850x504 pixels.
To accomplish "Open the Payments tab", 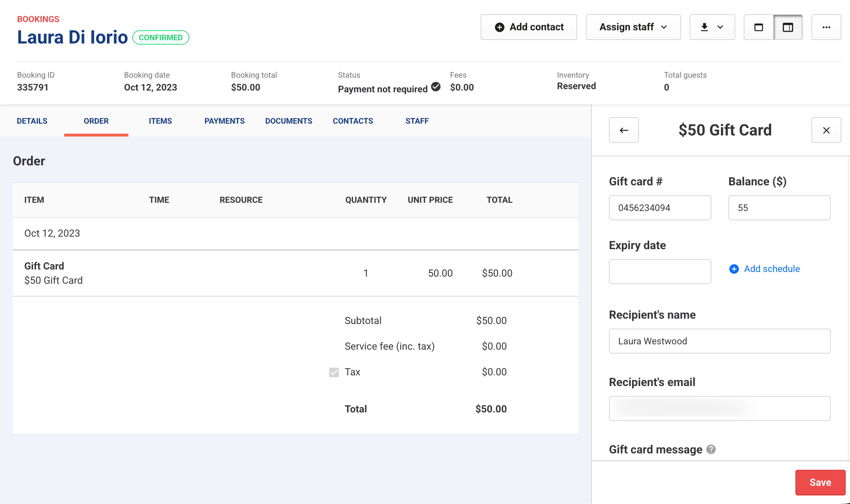I will coord(224,121).
